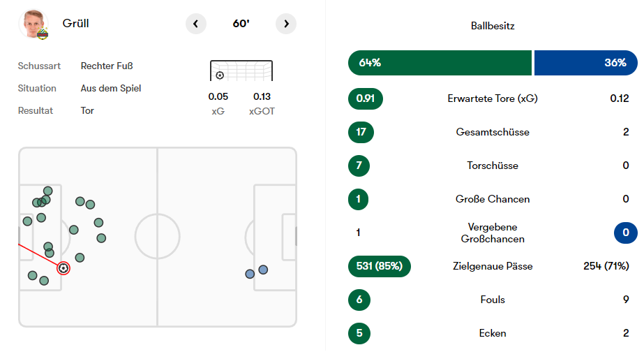644x359 pixels.
Task: Click the 0.91 expected goals badge
Action: tap(366, 98)
